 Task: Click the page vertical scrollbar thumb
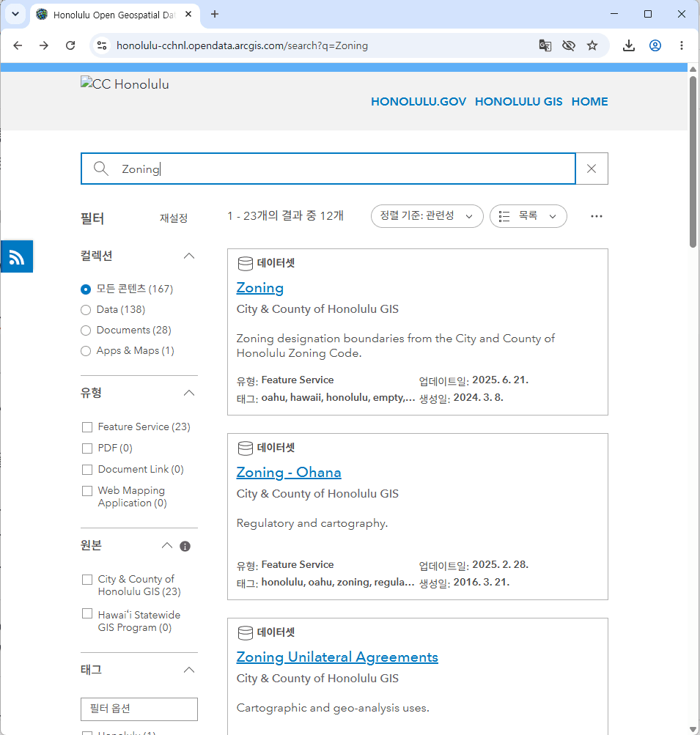click(x=693, y=162)
